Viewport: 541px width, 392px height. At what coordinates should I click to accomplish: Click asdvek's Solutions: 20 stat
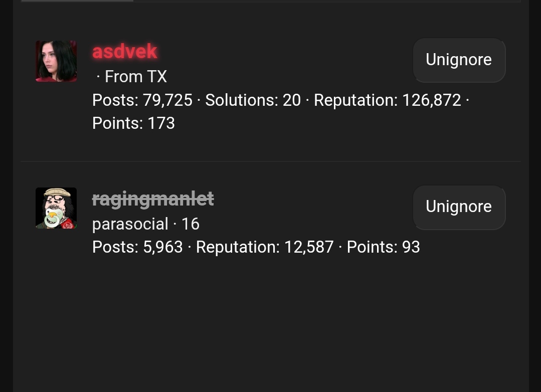pos(253,100)
